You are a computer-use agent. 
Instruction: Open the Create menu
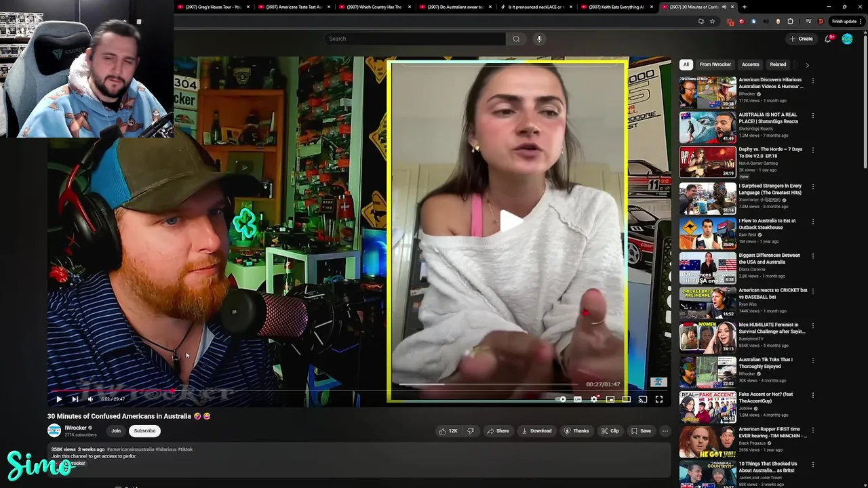pyautogui.click(x=801, y=39)
